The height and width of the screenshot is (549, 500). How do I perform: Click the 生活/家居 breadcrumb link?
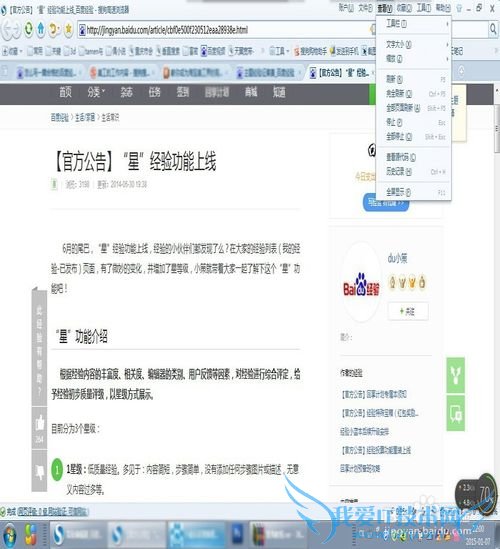[x=85, y=118]
